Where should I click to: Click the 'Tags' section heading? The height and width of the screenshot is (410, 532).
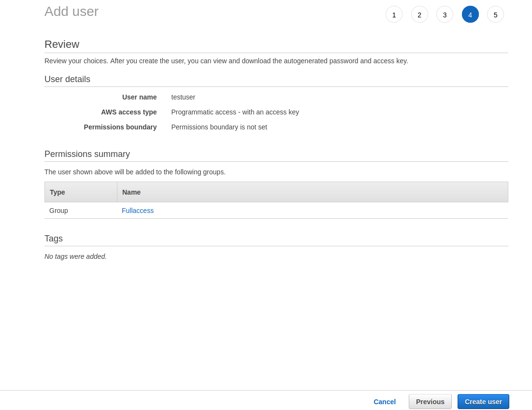[x=54, y=239]
